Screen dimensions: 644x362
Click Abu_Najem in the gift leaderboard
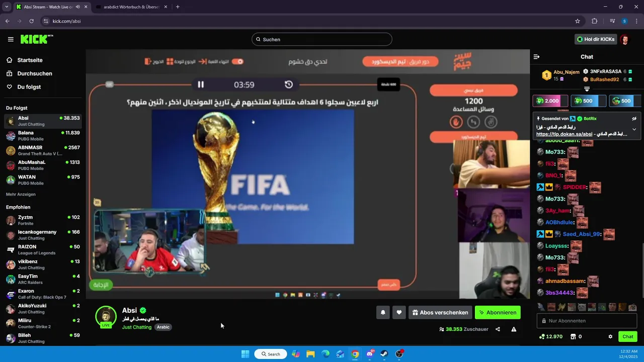(566, 72)
